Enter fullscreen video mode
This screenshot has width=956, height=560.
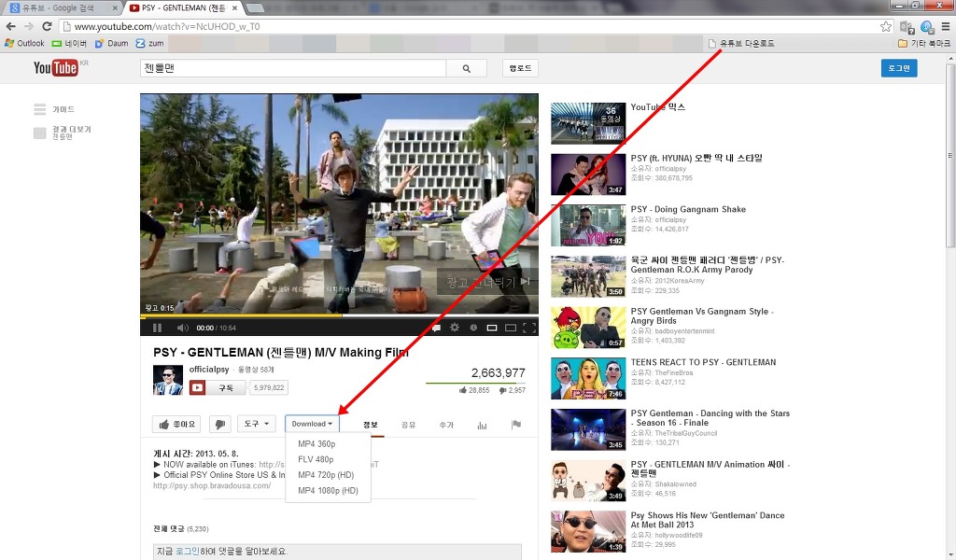point(529,328)
